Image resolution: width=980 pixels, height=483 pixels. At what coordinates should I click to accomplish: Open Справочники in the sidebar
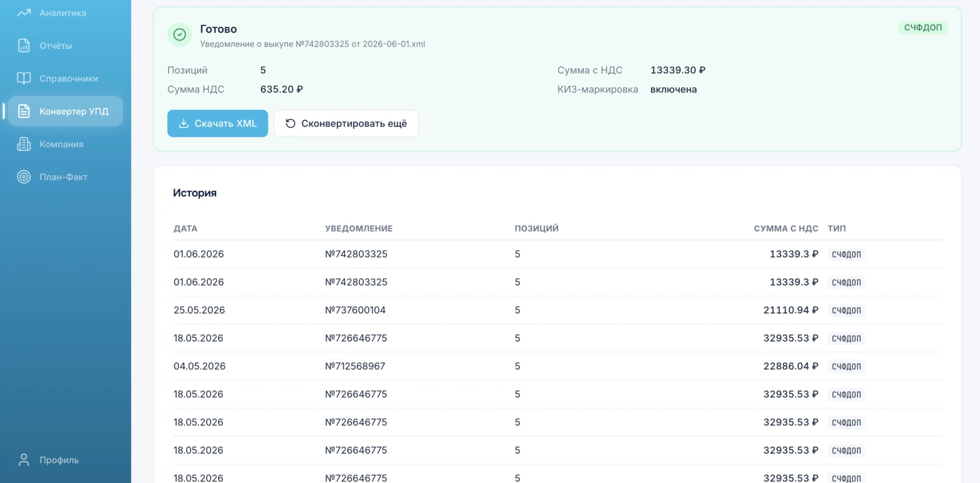point(65,78)
